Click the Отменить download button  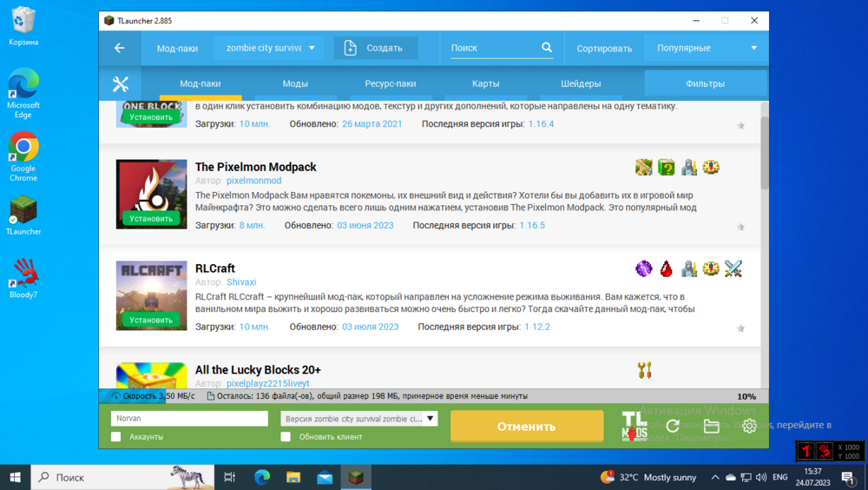527,427
